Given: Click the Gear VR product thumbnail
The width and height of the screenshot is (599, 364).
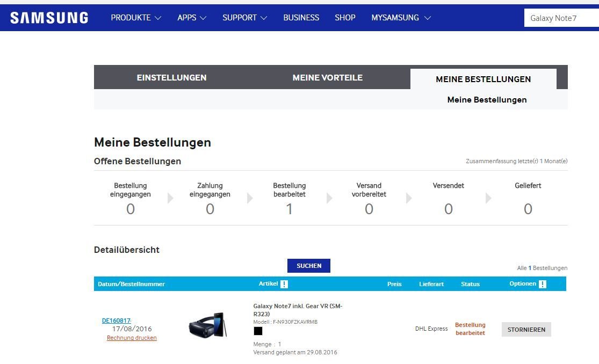Looking at the screenshot, I should click(208, 325).
